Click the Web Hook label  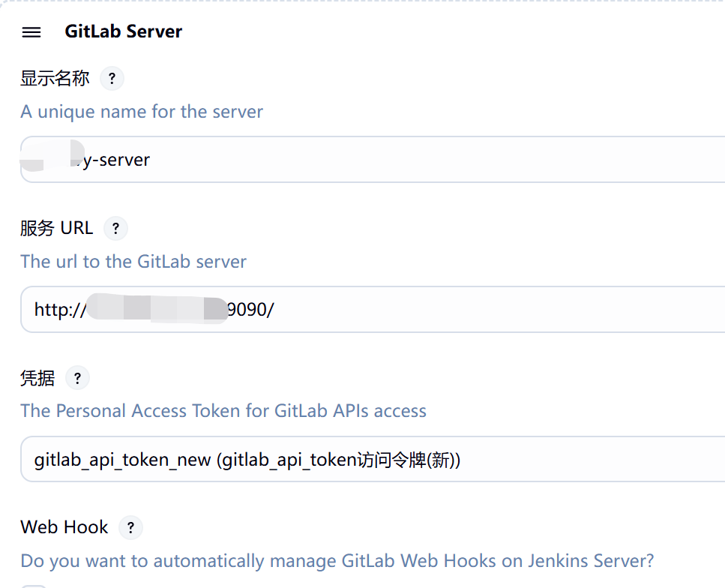point(64,527)
